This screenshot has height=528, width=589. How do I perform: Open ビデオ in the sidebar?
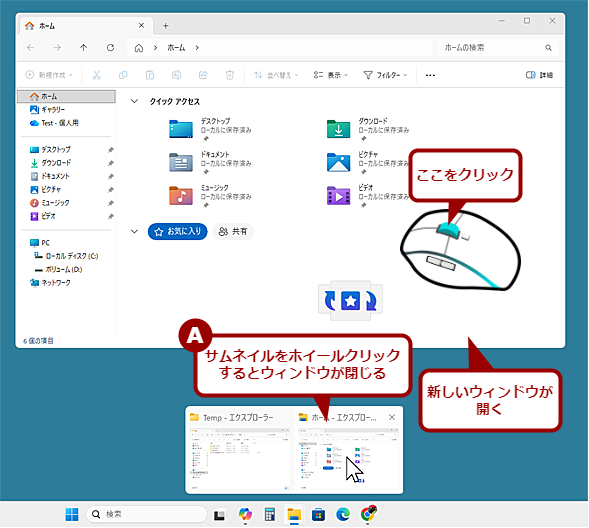[x=43, y=216]
